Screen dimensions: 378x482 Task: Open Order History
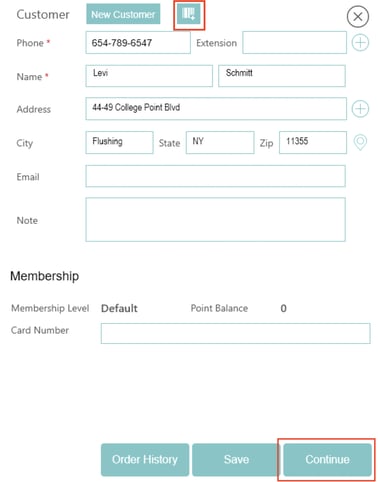pyautogui.click(x=145, y=459)
